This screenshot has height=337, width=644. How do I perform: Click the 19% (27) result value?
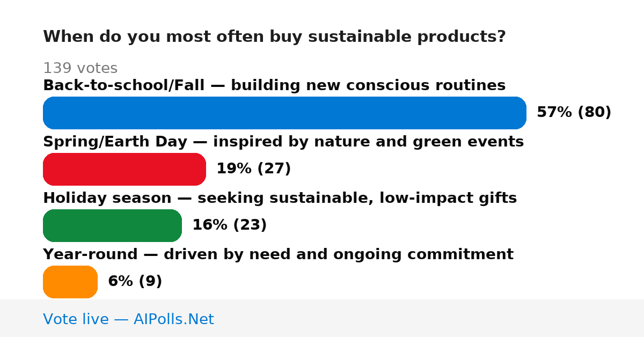(254, 169)
